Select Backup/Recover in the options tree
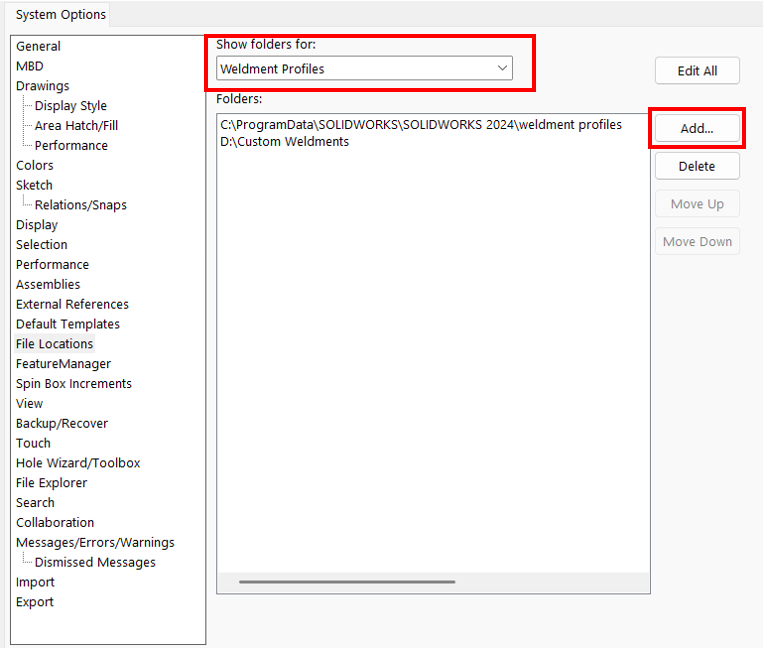764x653 pixels. coord(62,423)
